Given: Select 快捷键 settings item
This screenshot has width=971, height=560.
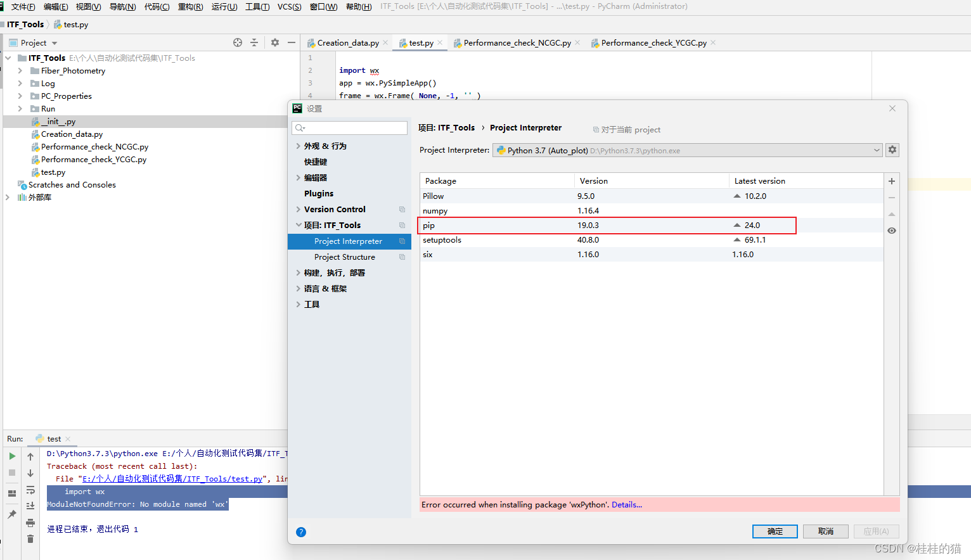Looking at the screenshot, I should [316, 162].
